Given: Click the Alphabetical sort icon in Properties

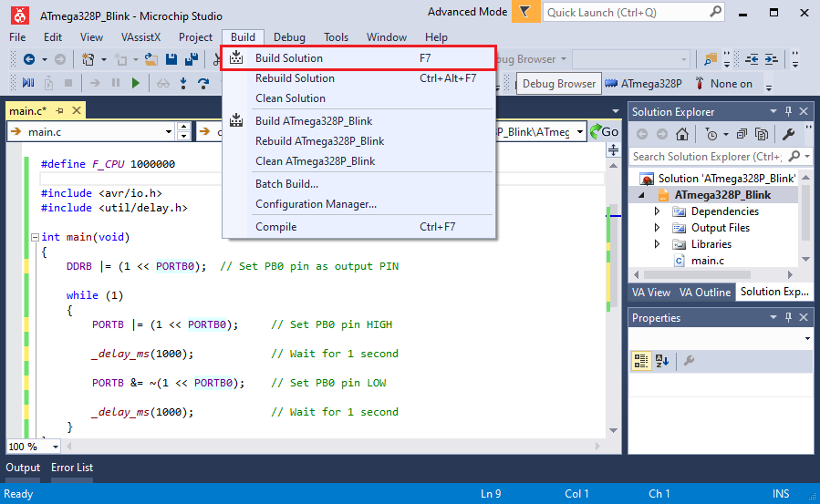Looking at the screenshot, I should [x=662, y=360].
